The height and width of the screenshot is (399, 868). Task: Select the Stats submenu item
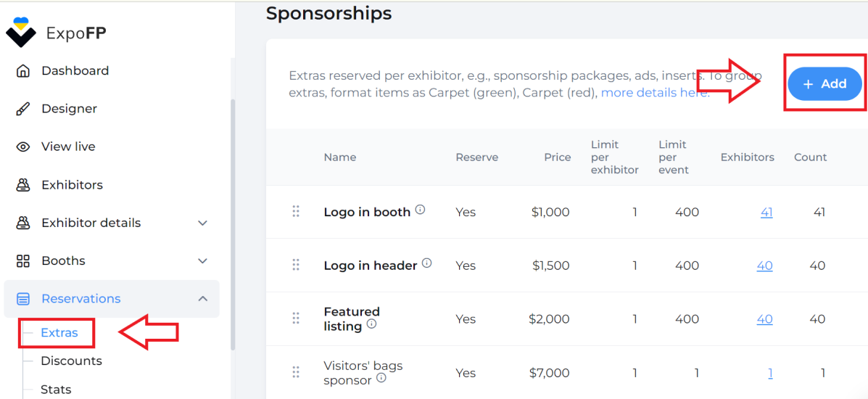tap(56, 390)
